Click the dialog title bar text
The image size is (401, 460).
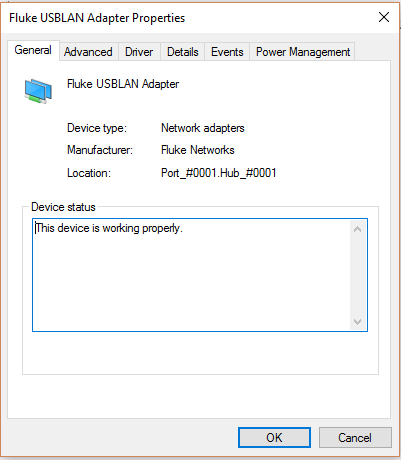97,18
